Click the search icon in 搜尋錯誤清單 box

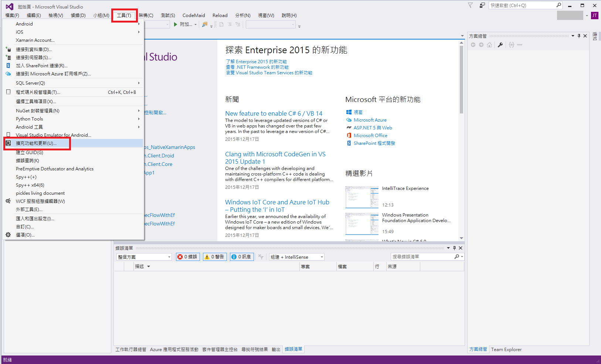[457, 256]
